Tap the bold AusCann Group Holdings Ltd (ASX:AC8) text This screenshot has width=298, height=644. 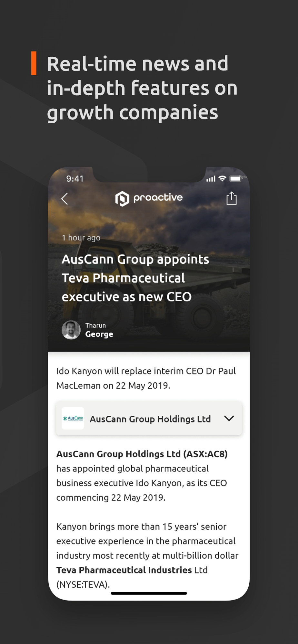click(x=142, y=454)
